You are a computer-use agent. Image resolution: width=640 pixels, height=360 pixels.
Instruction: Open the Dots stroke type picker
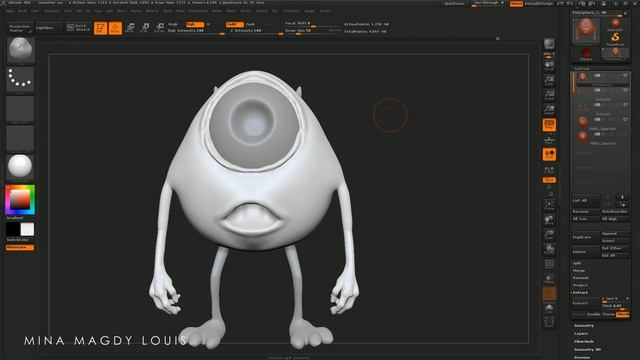click(x=20, y=79)
